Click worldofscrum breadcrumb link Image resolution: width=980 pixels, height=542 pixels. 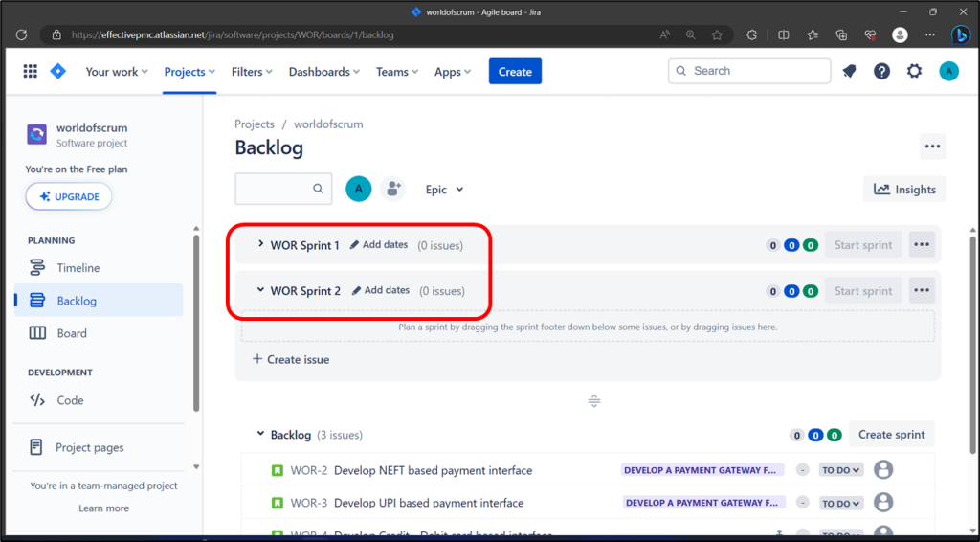click(328, 124)
